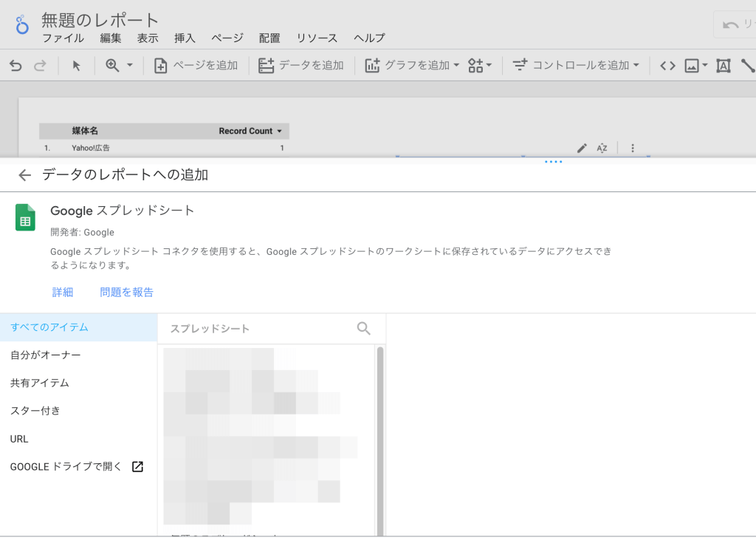Click ページを追加 to add a page
Viewport: 756px width, 546px height.
[195, 65]
